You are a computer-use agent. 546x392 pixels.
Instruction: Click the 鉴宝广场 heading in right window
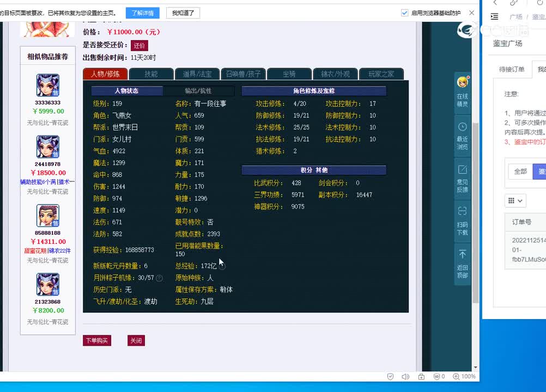[x=507, y=44]
